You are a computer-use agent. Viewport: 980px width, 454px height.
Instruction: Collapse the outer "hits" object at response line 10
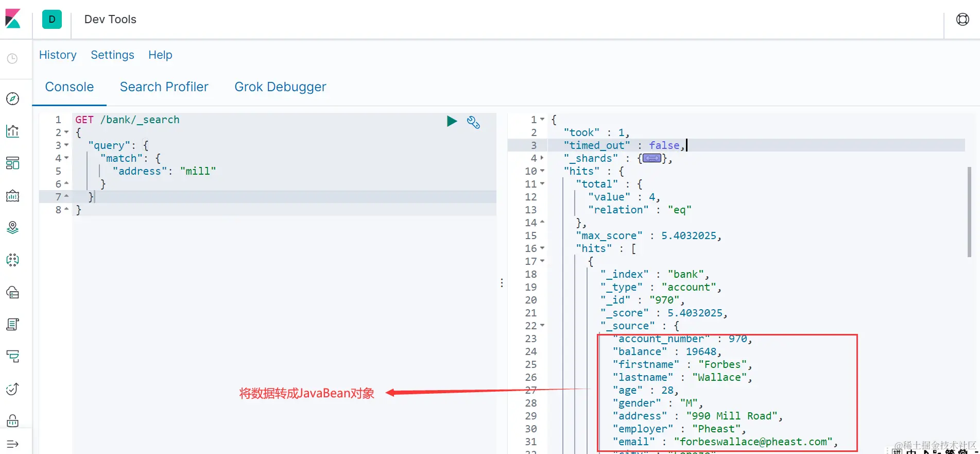(542, 171)
